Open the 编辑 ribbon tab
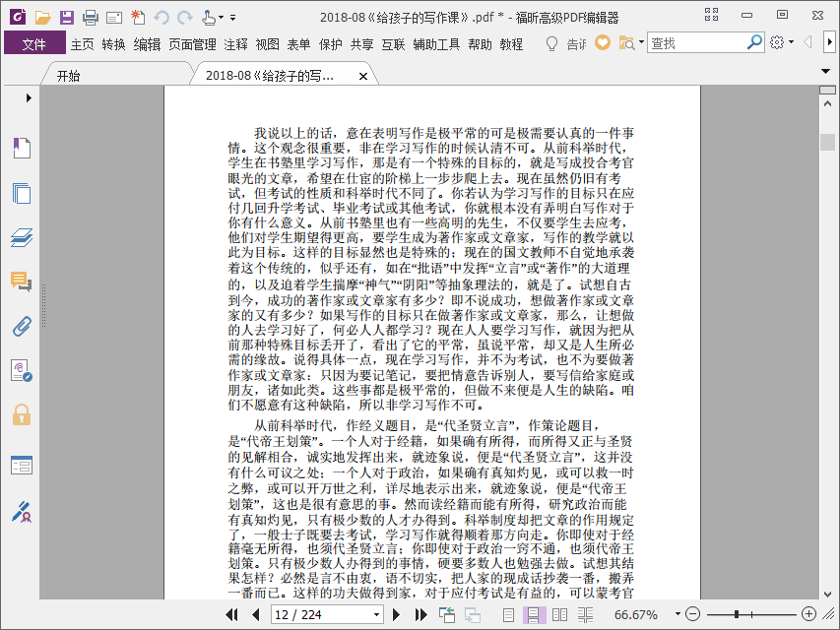The height and width of the screenshot is (630, 840). (147, 44)
